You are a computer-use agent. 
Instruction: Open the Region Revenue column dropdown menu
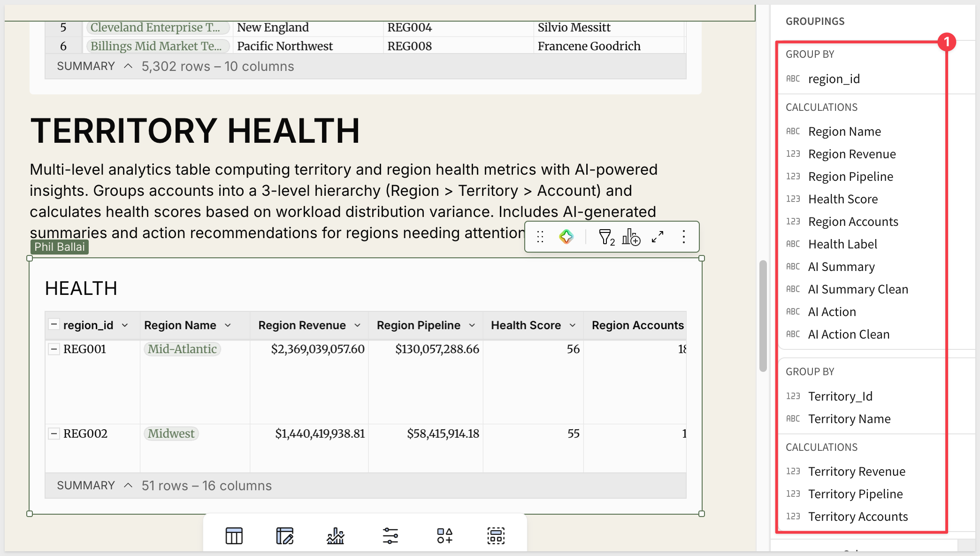pyautogui.click(x=358, y=325)
